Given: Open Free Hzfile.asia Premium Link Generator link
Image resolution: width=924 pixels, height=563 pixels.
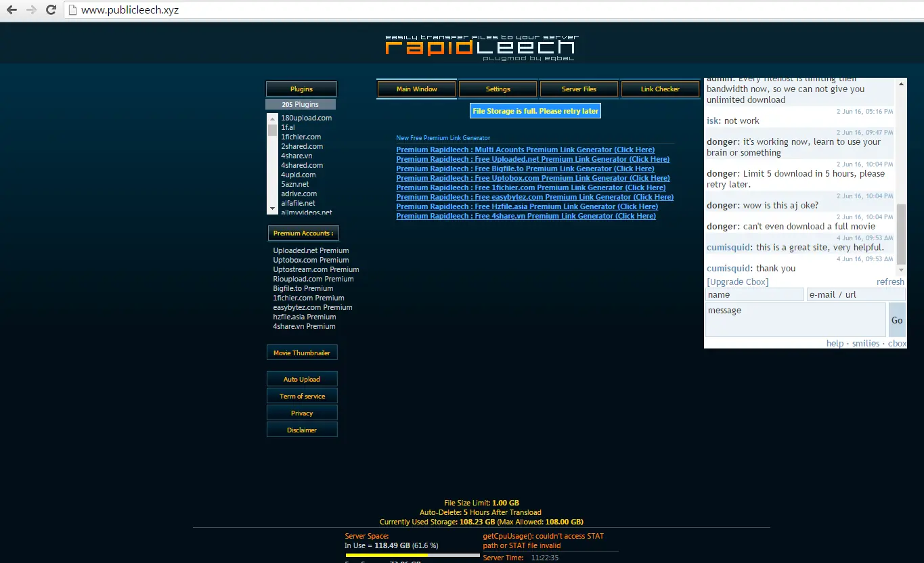Looking at the screenshot, I should click(527, 206).
